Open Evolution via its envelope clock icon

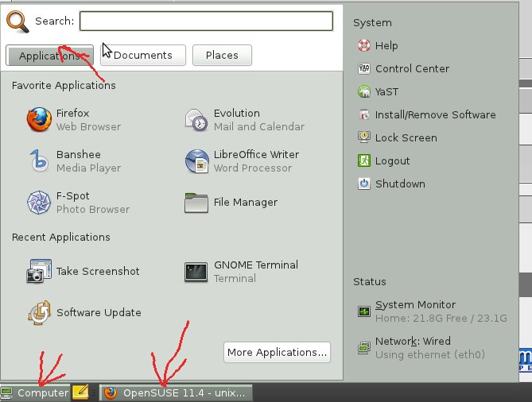pyautogui.click(x=196, y=120)
